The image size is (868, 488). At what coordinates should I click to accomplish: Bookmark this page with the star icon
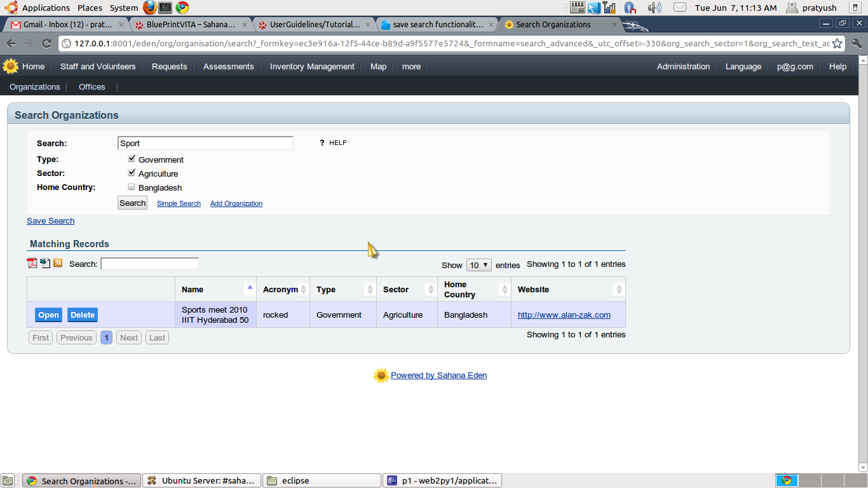[837, 43]
